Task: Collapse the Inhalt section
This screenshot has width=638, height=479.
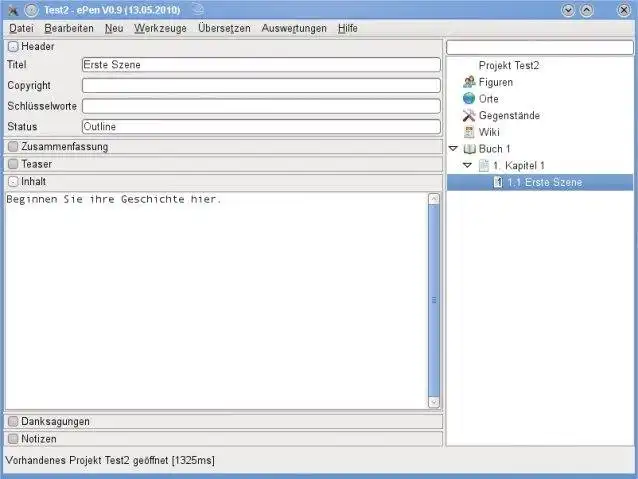Action: [13, 182]
